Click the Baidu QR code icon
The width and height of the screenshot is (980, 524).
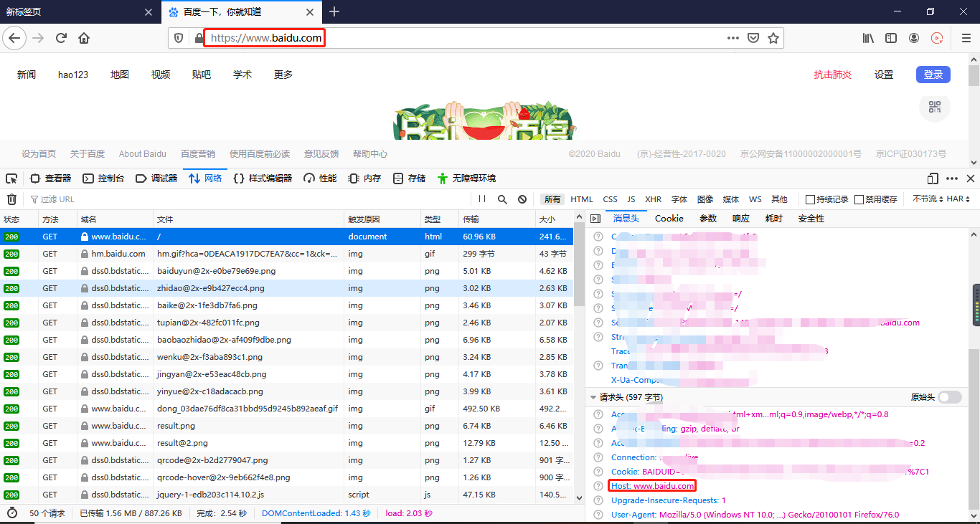point(935,107)
